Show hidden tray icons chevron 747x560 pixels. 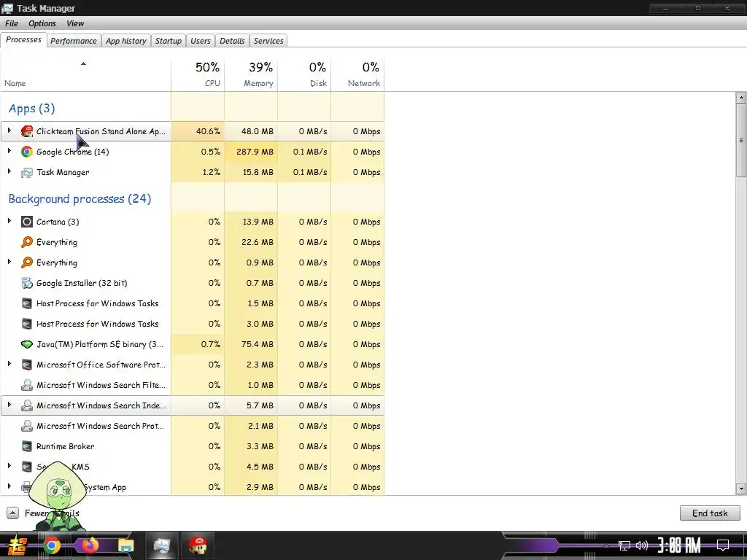tap(606, 545)
